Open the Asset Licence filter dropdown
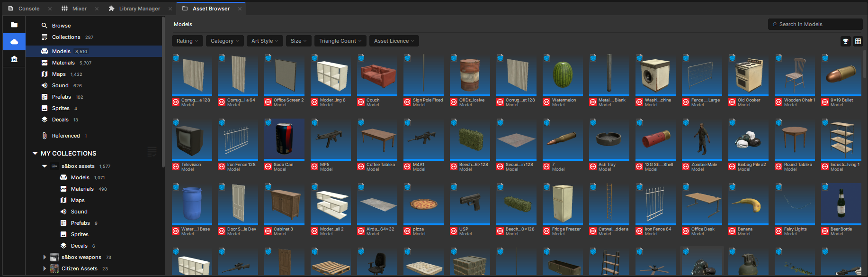Image resolution: width=868 pixels, height=277 pixels. pos(394,41)
